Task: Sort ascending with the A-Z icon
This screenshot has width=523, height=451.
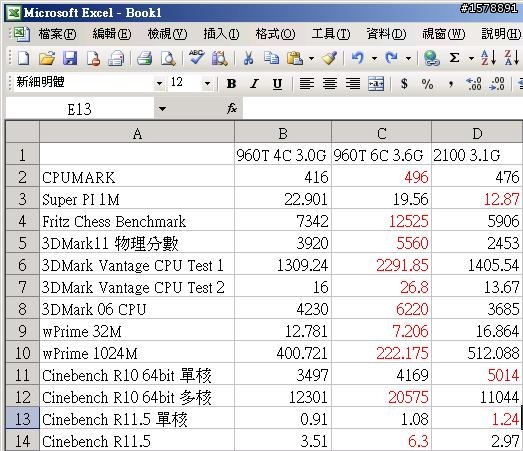Action: point(489,58)
